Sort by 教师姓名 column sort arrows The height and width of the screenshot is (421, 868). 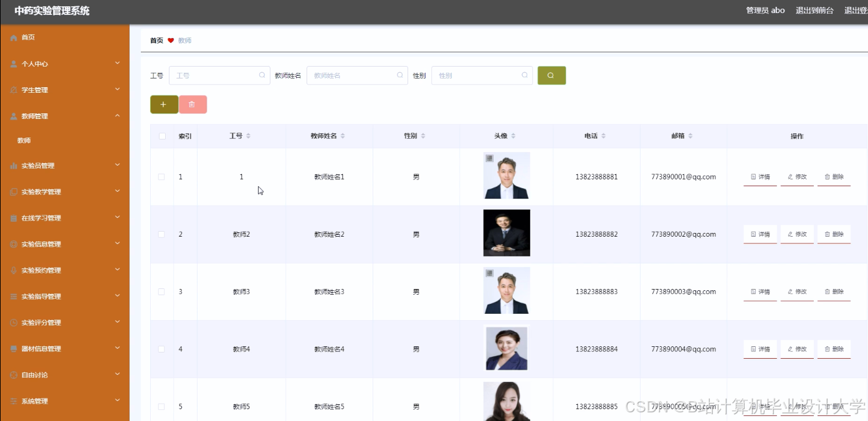click(343, 136)
